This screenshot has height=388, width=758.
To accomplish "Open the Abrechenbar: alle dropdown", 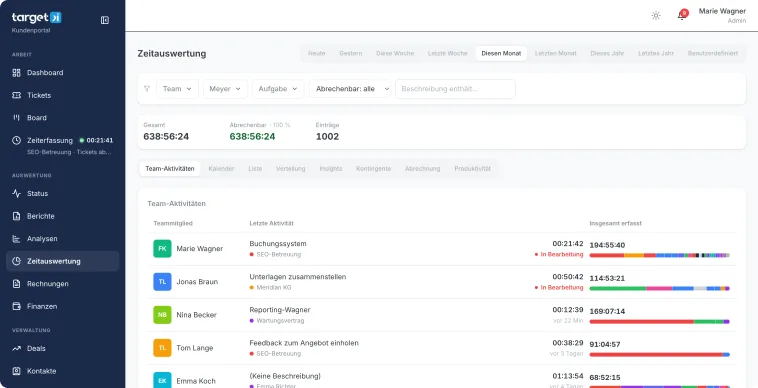I will (350, 89).
